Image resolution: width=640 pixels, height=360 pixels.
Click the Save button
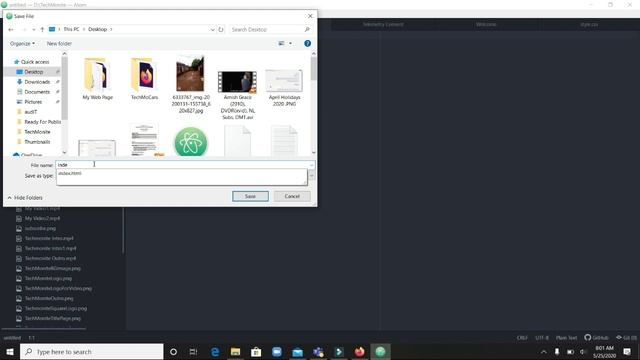tap(250, 196)
